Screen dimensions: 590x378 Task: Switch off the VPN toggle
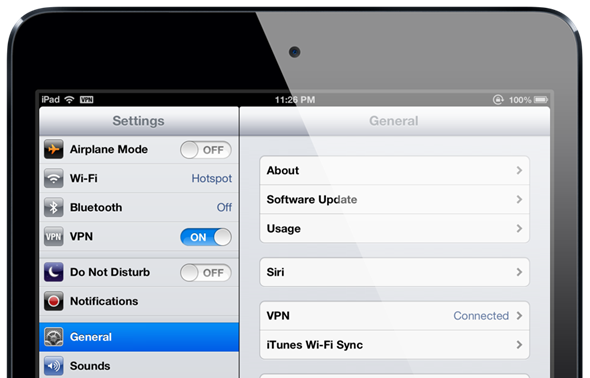click(x=205, y=237)
